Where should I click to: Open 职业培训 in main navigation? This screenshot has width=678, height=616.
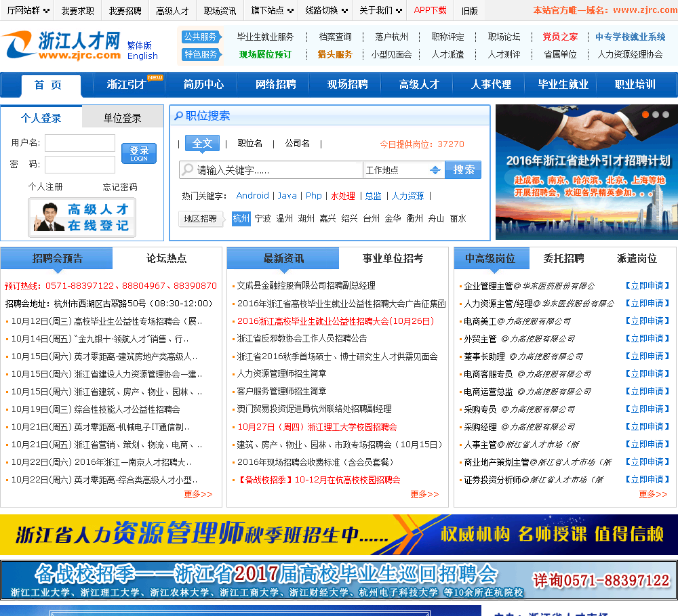coord(635,84)
